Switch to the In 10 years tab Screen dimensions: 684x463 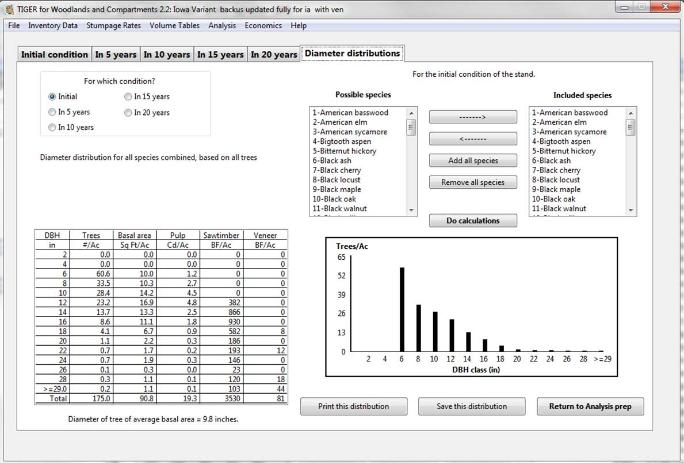[167, 54]
